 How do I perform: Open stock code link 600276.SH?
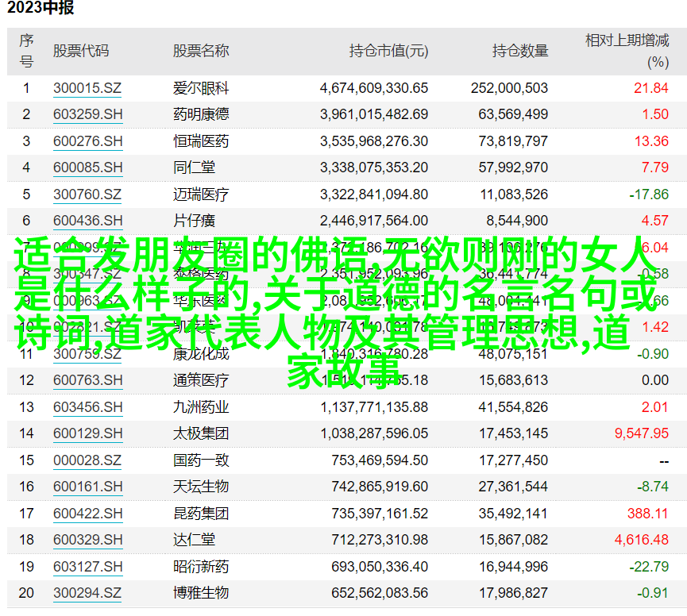pyautogui.click(x=87, y=141)
